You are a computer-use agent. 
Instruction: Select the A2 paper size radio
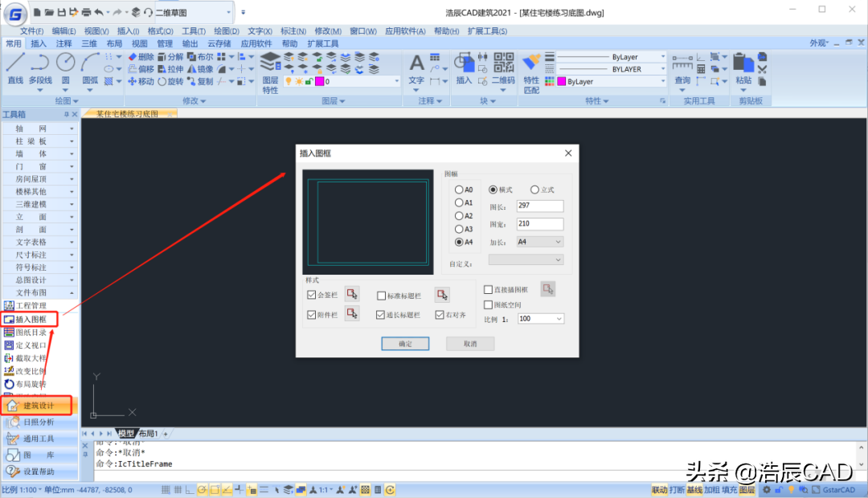click(x=459, y=216)
